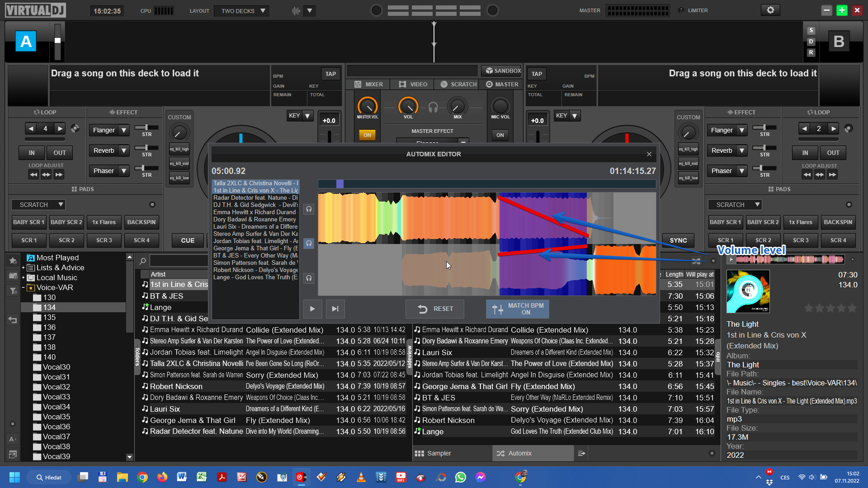Image resolution: width=868 pixels, height=488 pixels.
Task: Click the automix timeline position bar
Action: [487, 184]
